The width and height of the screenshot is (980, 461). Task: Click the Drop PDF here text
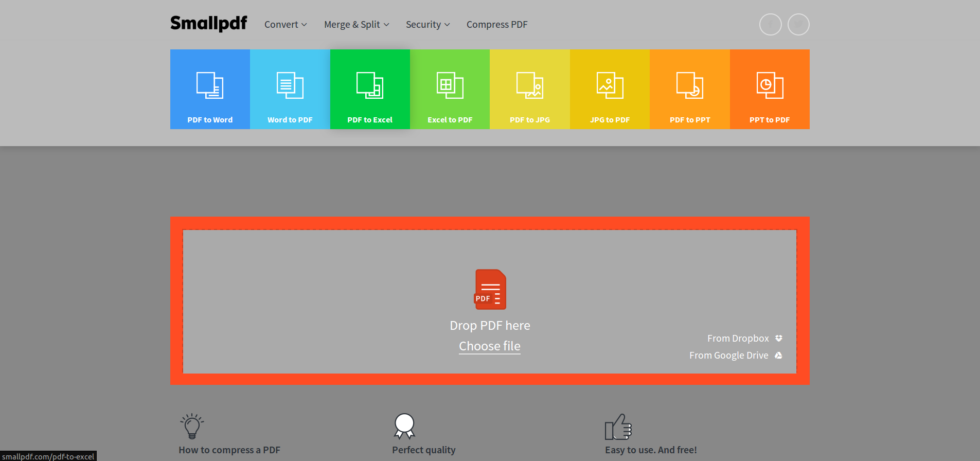click(x=490, y=326)
